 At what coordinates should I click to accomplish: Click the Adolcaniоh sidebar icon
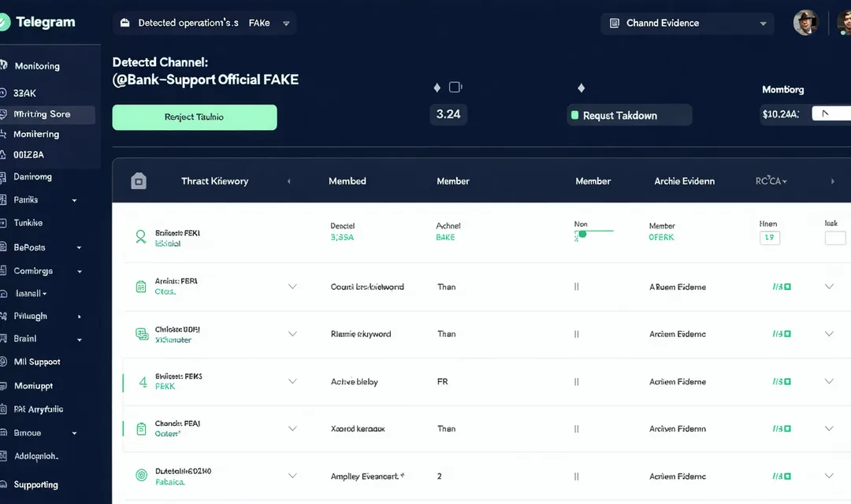[x=3, y=456]
